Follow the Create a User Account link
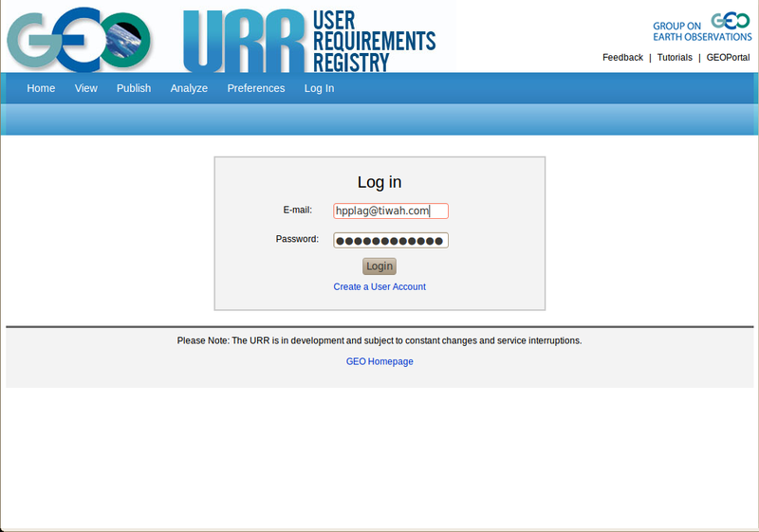The height and width of the screenshot is (532, 759). pyautogui.click(x=379, y=286)
